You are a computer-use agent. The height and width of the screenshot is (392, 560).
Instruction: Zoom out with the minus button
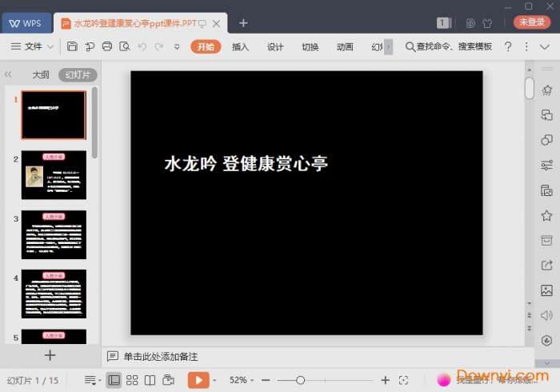pyautogui.click(x=266, y=381)
